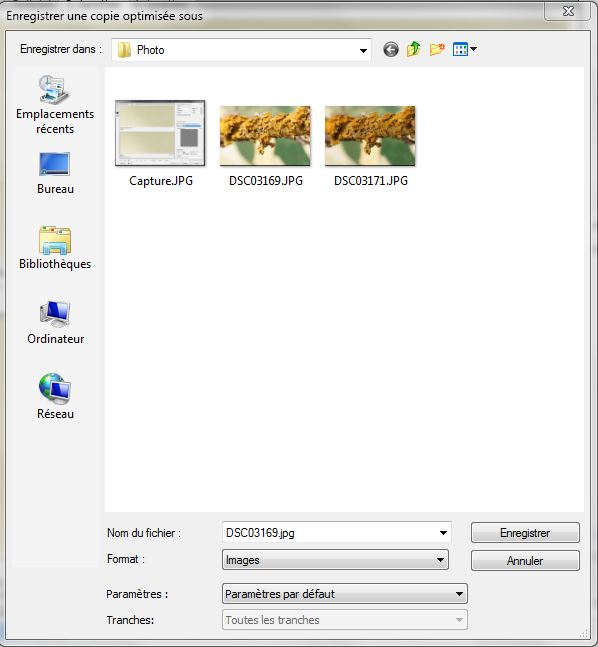
Task: Navigate up one folder level
Action: coord(414,50)
